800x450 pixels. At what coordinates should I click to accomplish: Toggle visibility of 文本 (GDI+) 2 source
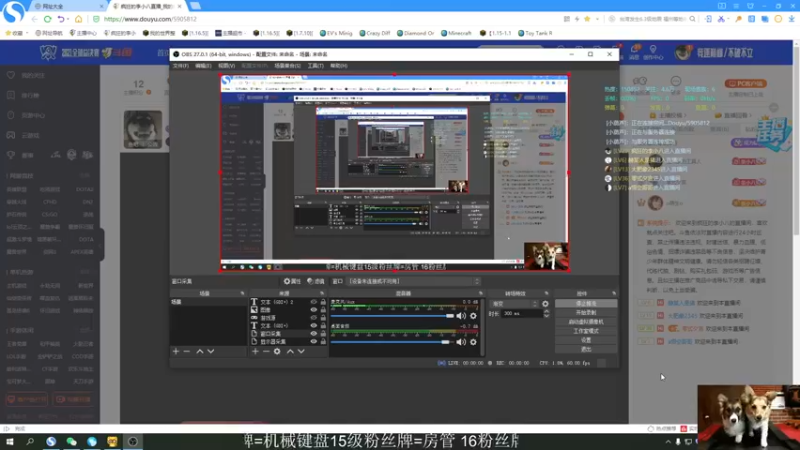(x=314, y=302)
